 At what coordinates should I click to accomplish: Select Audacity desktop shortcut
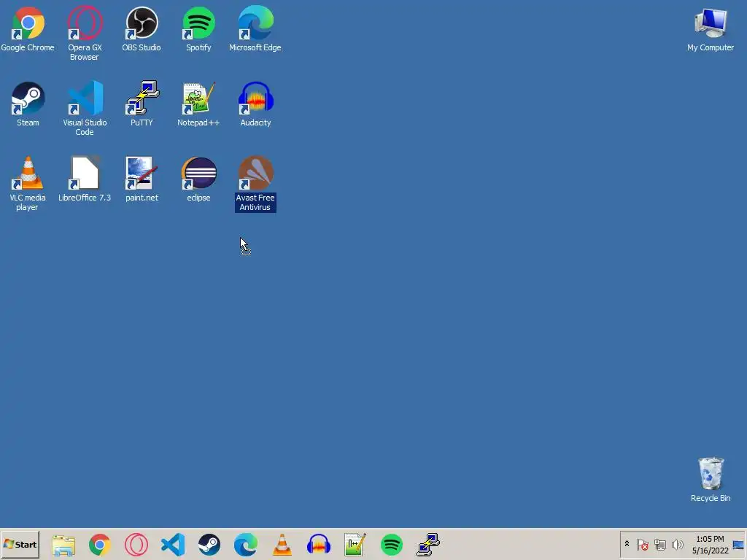[255, 104]
